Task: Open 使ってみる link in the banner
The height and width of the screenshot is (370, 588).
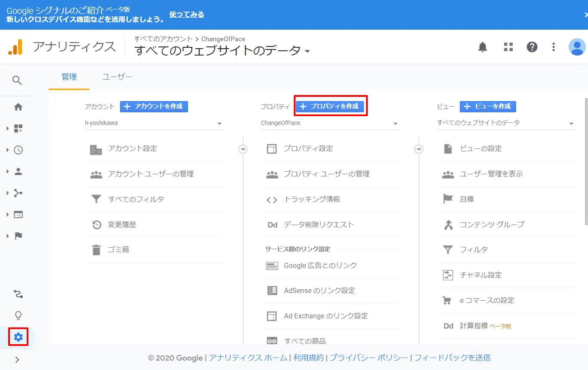Action: point(187,14)
